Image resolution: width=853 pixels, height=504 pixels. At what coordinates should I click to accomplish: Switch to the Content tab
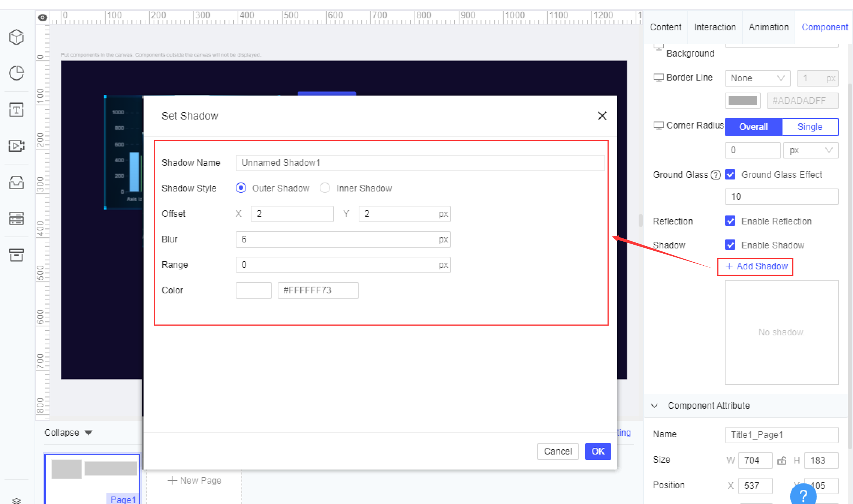(x=666, y=27)
